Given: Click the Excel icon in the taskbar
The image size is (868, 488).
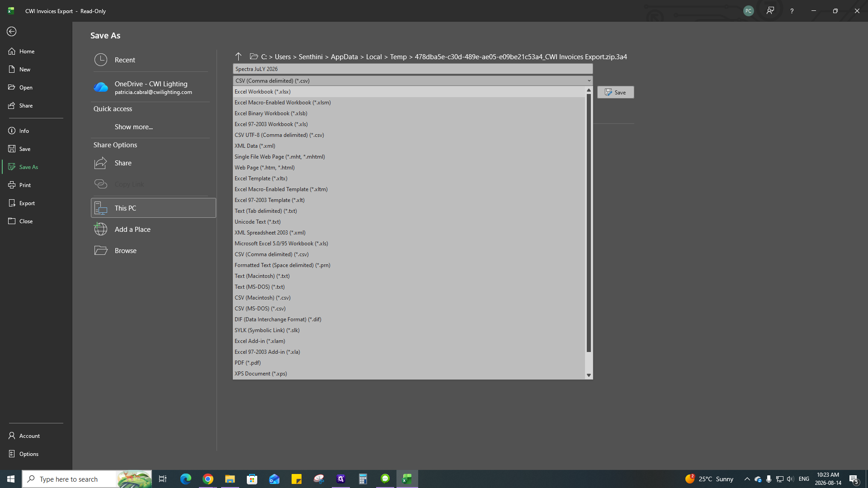Looking at the screenshot, I should point(407,479).
